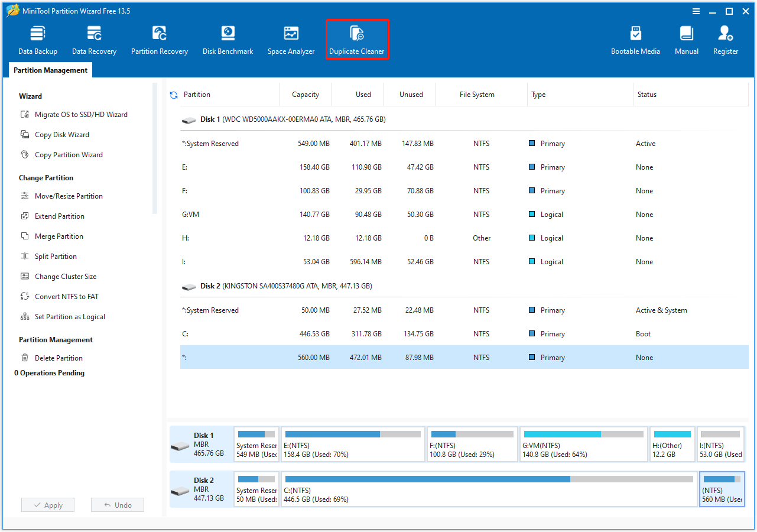Run the Disk Benchmark tool
Viewport: 757px width, 532px height.
click(228, 38)
